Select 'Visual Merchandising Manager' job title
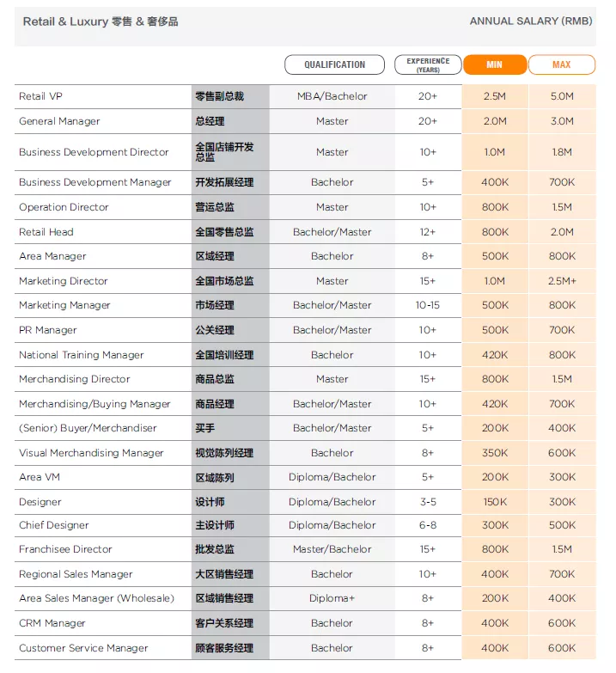This screenshot has height=673, width=616. [x=91, y=453]
